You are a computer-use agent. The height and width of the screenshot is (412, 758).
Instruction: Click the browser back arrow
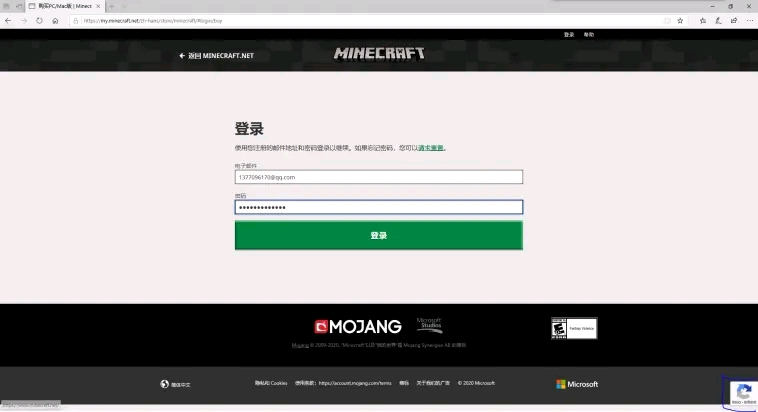(8, 21)
